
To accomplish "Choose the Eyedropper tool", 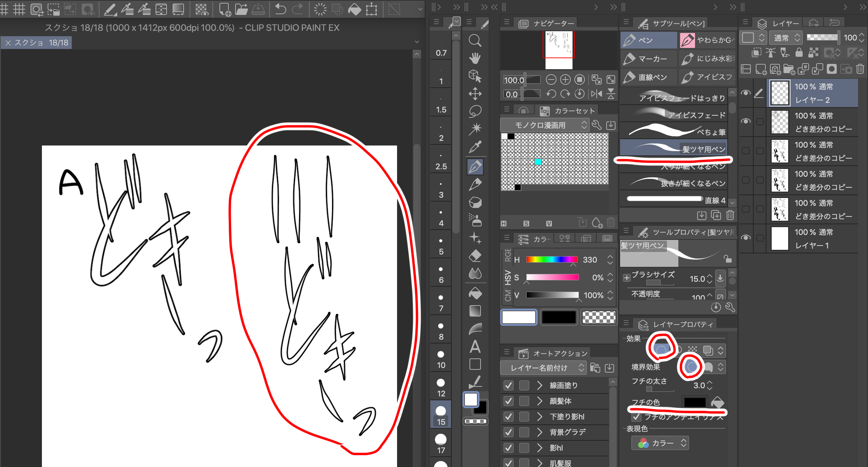I will 475,147.
